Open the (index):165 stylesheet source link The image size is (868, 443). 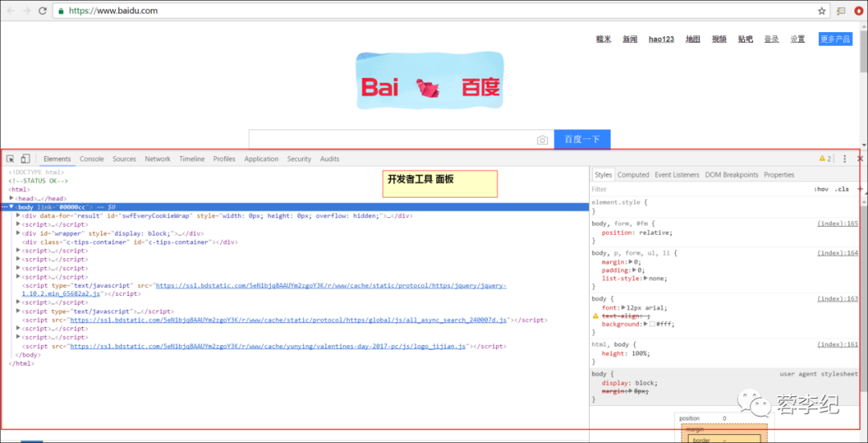(837, 224)
